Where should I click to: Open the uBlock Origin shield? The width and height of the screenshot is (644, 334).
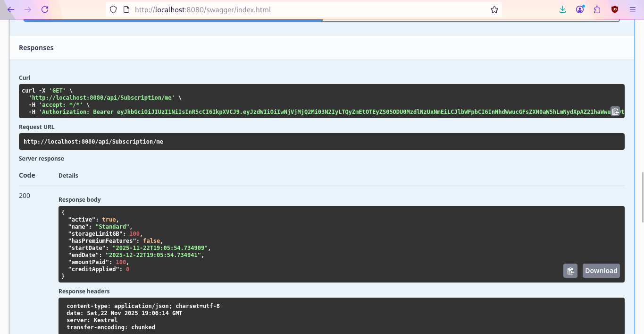[614, 9]
